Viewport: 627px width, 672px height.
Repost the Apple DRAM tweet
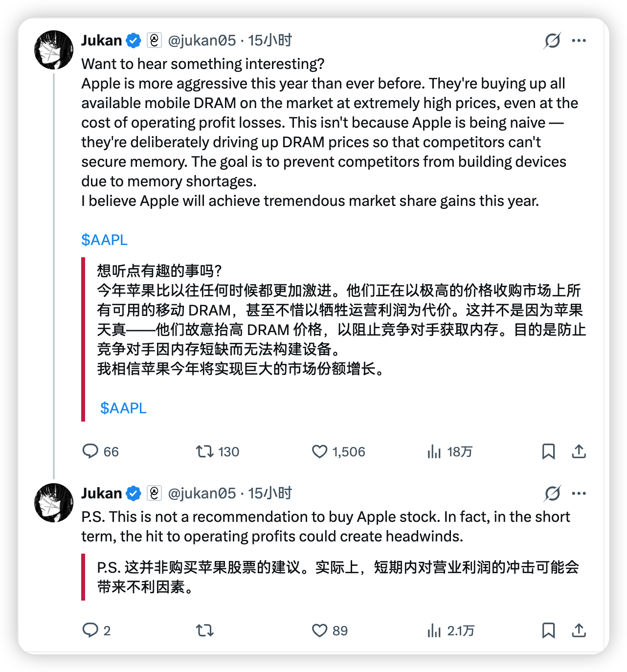point(205,452)
